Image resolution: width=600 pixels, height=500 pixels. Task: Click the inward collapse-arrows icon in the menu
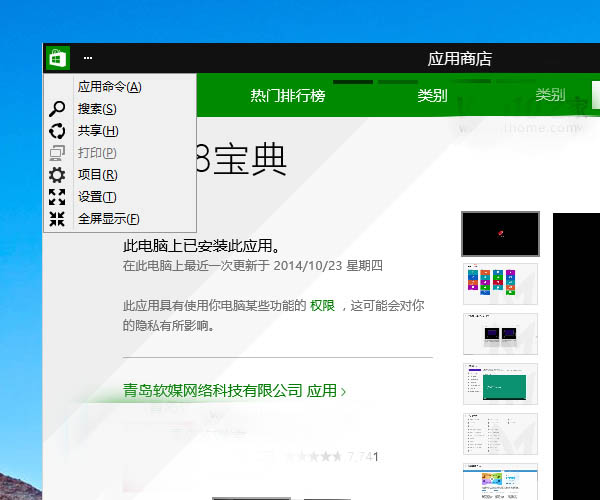click(57, 219)
